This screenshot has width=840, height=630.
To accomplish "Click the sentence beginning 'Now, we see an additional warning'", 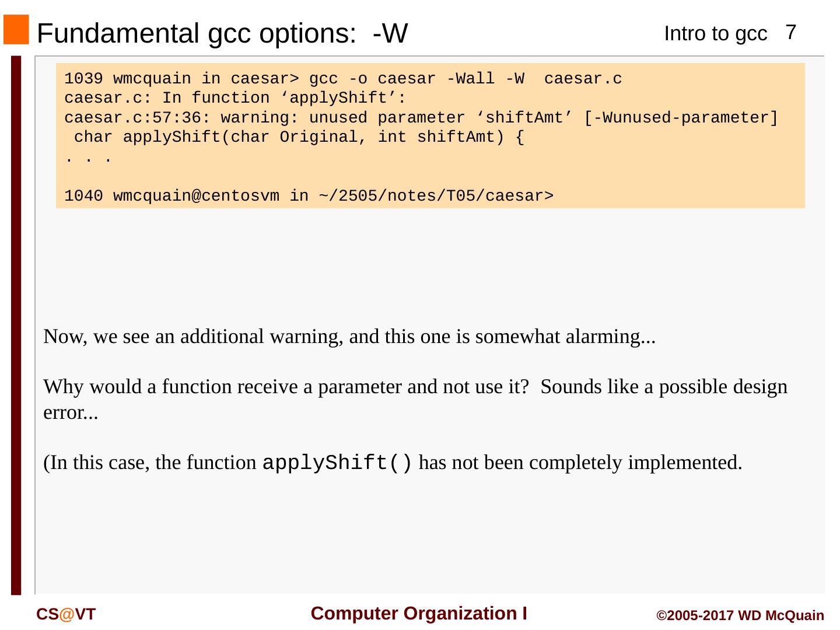I will point(349,337).
